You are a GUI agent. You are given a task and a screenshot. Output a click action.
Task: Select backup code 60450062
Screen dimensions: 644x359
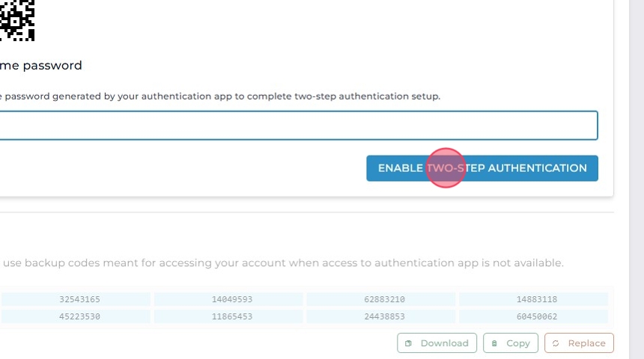click(536, 316)
